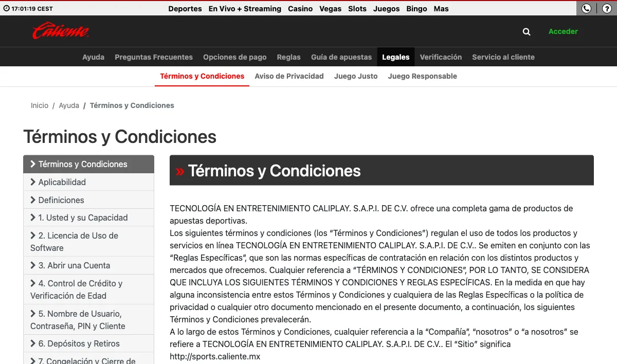Click the question mark help icon
This screenshot has width=617, height=364.
click(x=607, y=8)
